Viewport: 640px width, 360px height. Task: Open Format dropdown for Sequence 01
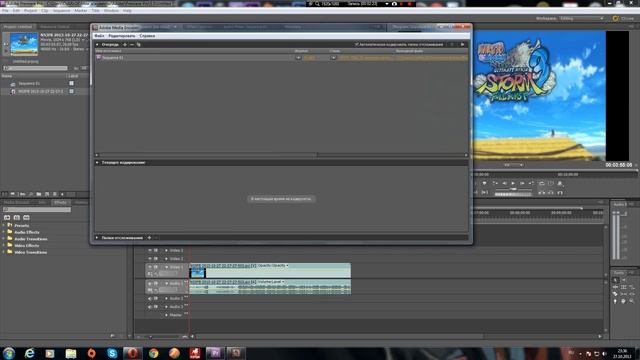pyautogui.click(x=298, y=58)
